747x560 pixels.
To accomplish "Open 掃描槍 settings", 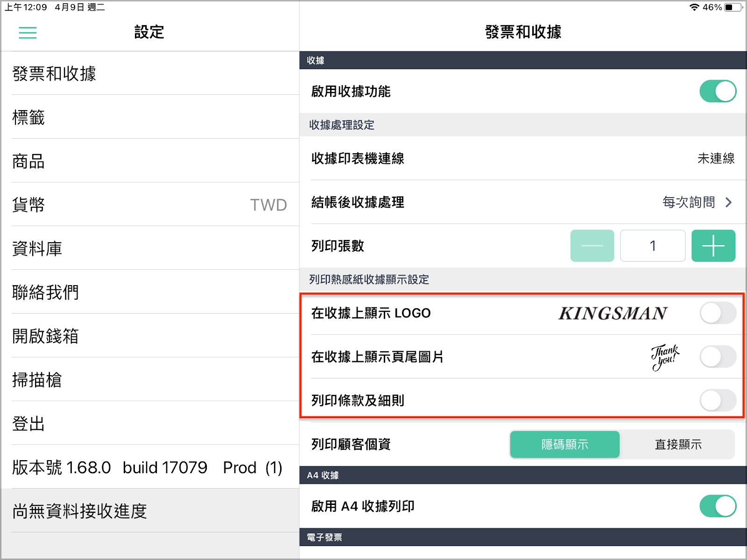I will [150, 379].
